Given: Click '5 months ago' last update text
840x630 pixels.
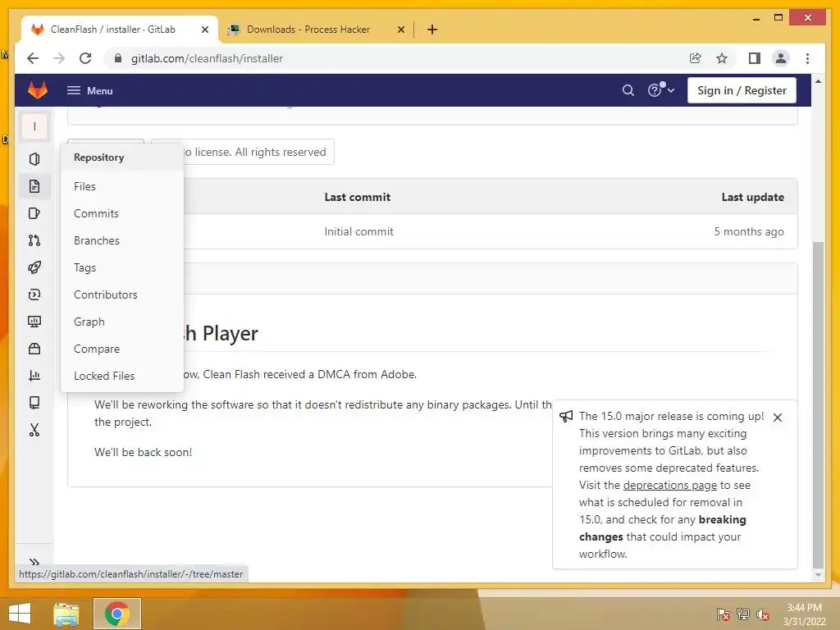Looking at the screenshot, I should [x=748, y=231].
